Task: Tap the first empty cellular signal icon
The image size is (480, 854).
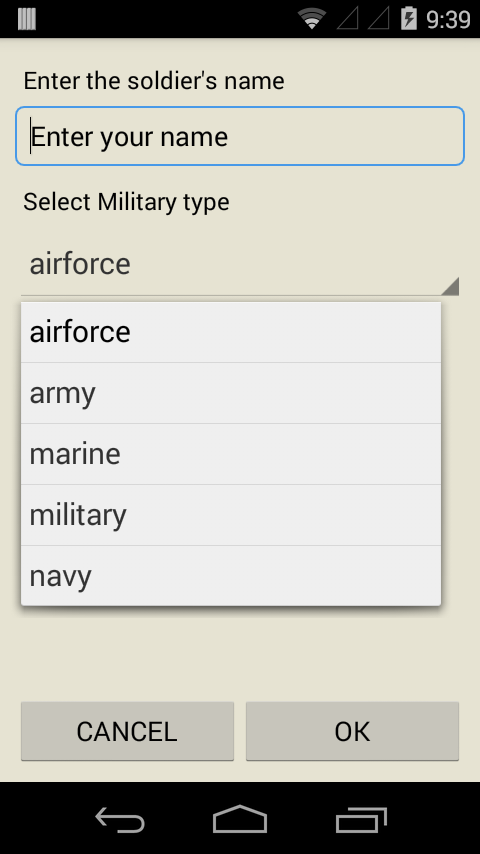Action: point(348,19)
